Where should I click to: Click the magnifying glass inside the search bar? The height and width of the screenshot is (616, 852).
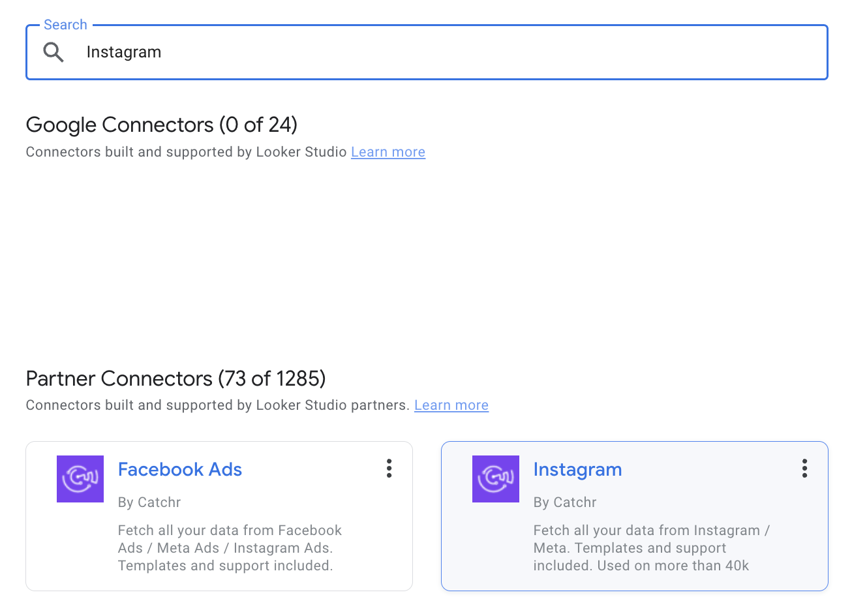pos(53,52)
